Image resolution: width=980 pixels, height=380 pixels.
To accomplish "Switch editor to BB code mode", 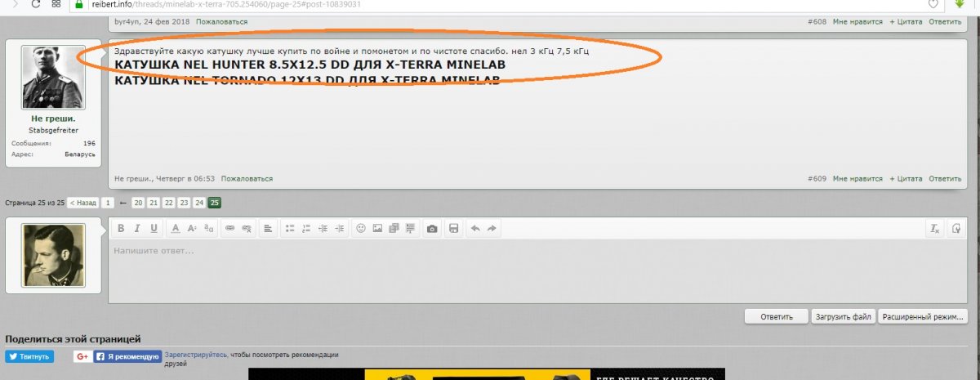I will 955,229.
